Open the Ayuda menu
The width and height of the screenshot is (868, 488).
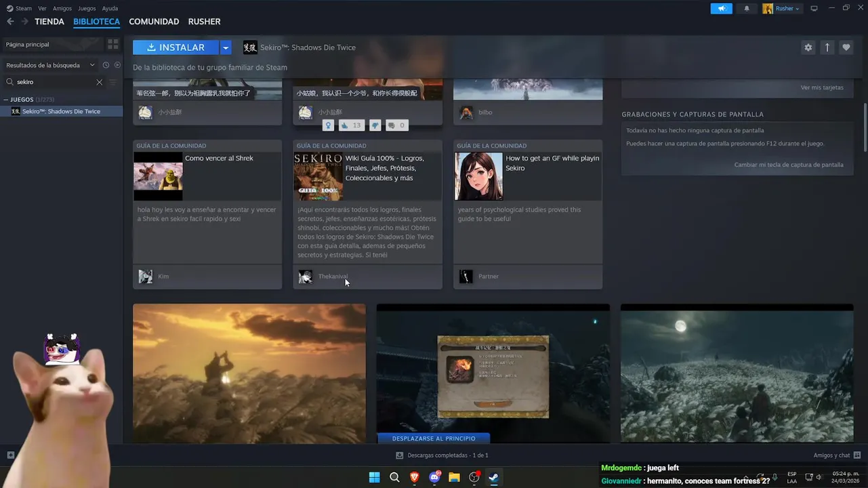click(x=110, y=8)
